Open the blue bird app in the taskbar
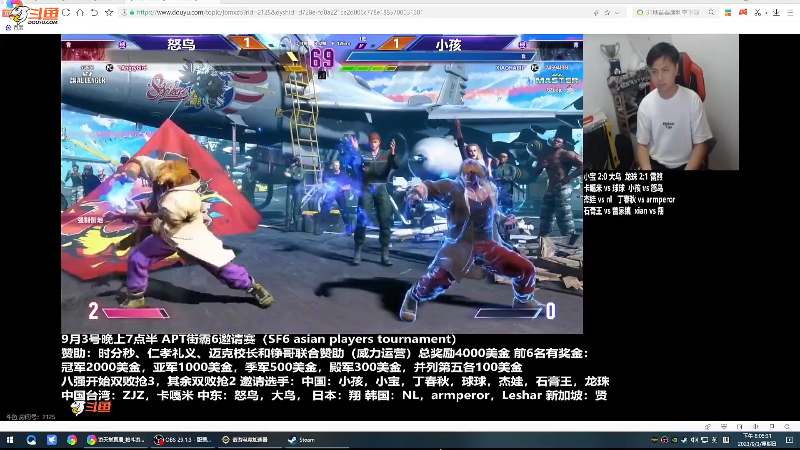Image resolution: width=800 pixels, height=450 pixels. click(x=52, y=439)
